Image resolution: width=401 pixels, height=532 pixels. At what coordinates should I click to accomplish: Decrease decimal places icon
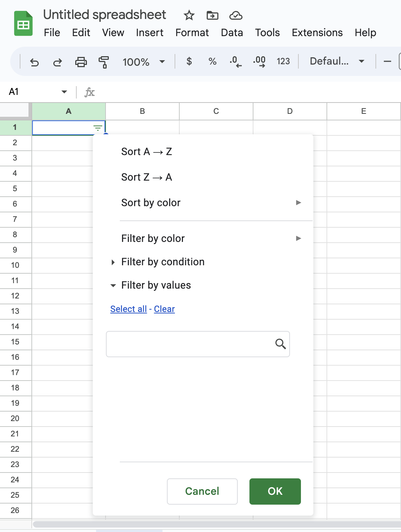[236, 61]
